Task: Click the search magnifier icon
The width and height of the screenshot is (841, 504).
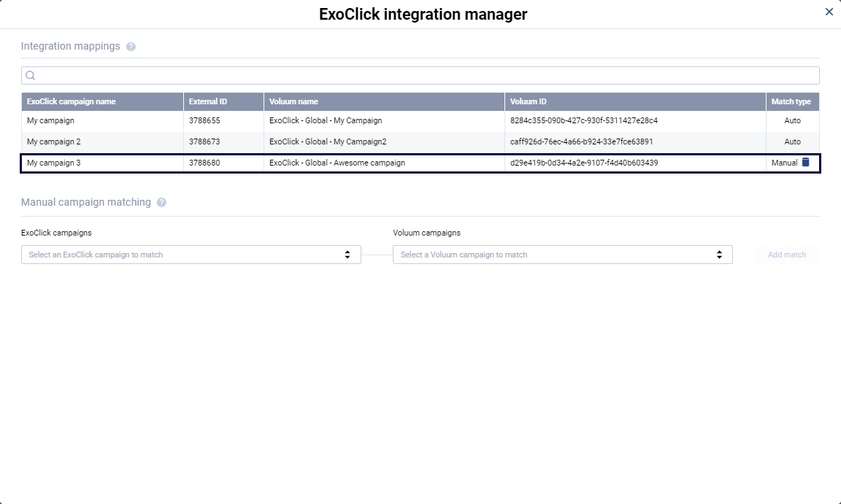Action: click(x=30, y=75)
